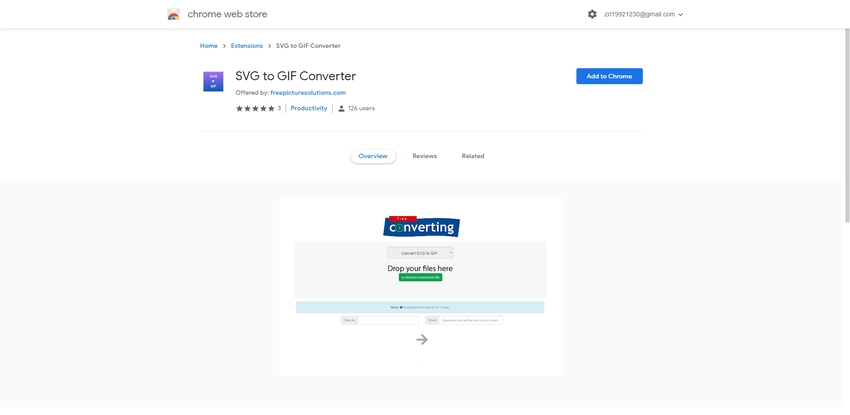The image size is (850, 415).
Task: Click the 'SVG to GIF Converter' breadcrumb text
Action: click(308, 46)
